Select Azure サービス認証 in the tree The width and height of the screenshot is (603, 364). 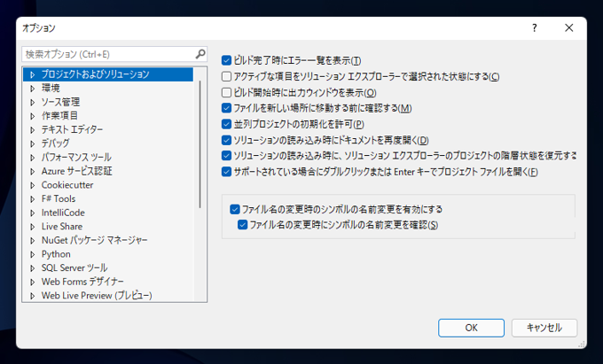click(x=76, y=171)
